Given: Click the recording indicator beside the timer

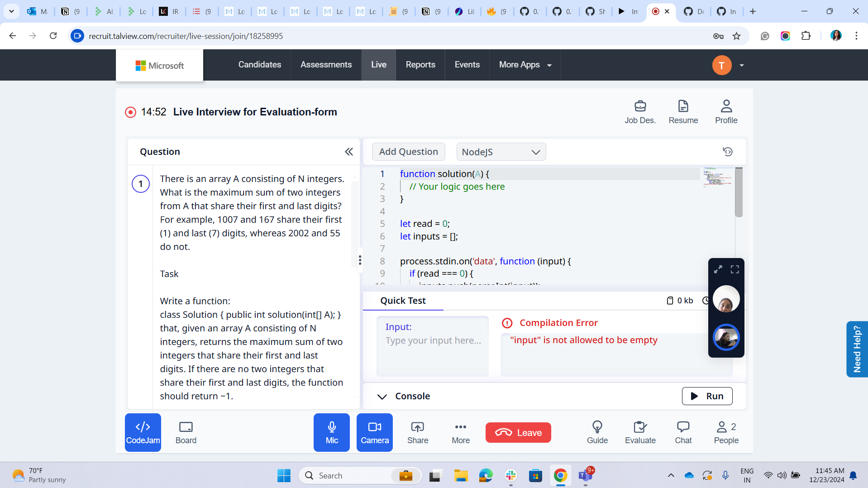Looking at the screenshot, I should tap(130, 112).
